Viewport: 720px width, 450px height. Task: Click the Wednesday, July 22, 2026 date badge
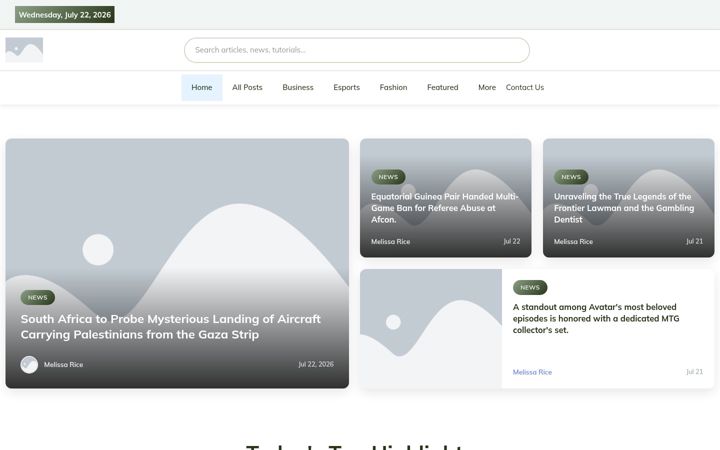tap(65, 15)
